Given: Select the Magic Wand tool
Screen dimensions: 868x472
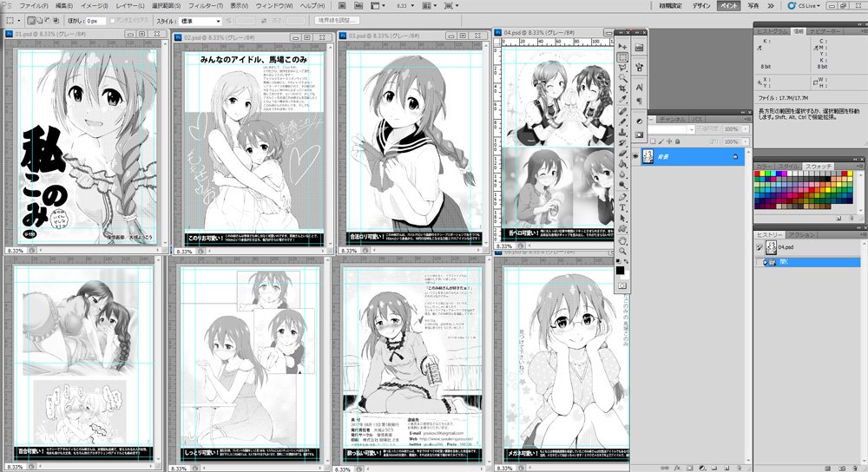Looking at the screenshot, I should tap(622, 78).
